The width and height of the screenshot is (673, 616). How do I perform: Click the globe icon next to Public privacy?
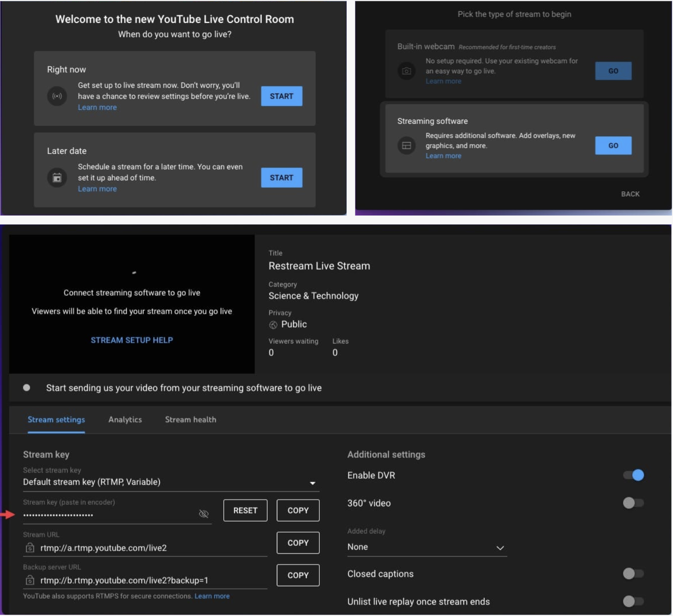coord(273,325)
